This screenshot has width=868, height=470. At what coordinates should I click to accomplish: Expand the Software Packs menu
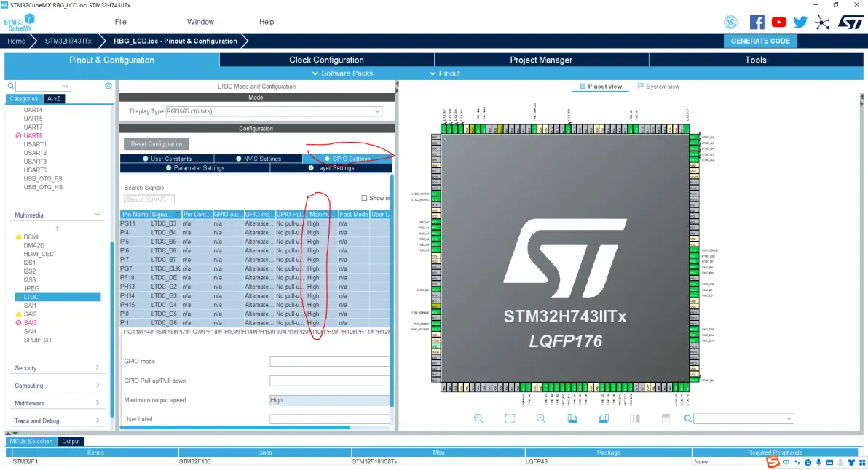pyautogui.click(x=342, y=73)
